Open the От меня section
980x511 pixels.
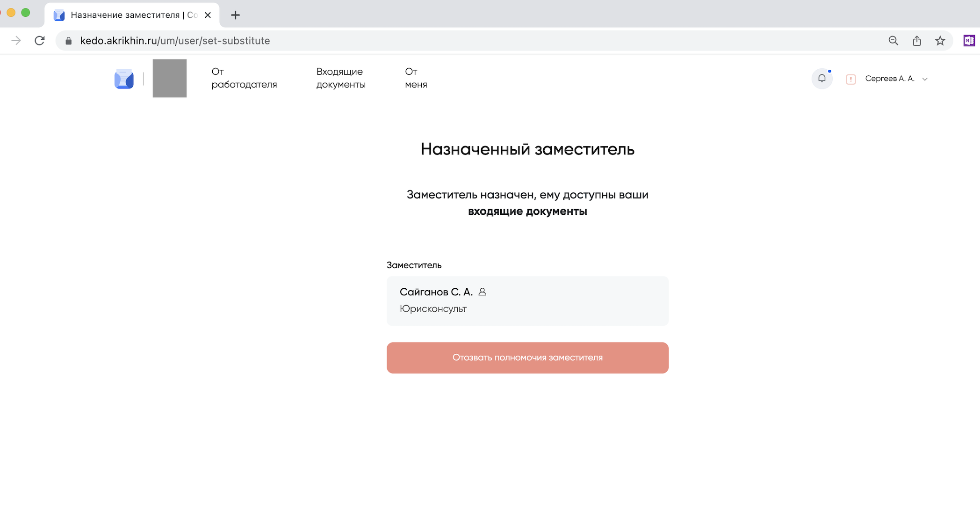point(416,78)
